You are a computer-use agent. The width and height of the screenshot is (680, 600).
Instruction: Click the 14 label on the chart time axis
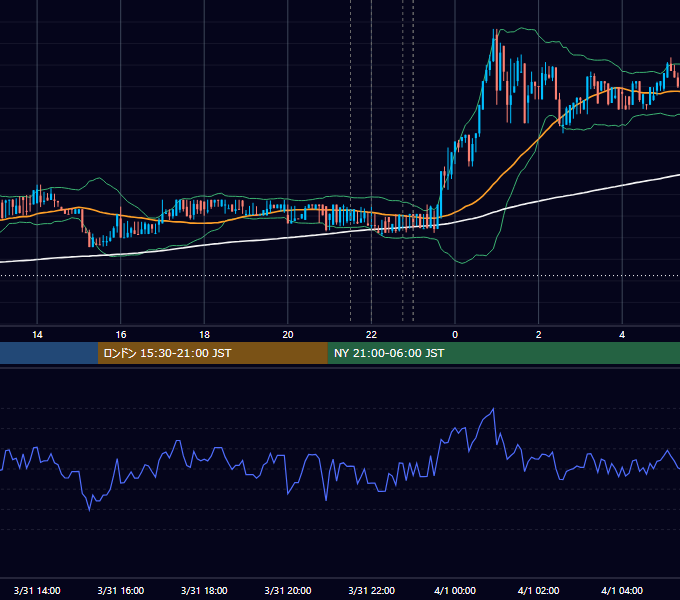[x=37, y=335]
